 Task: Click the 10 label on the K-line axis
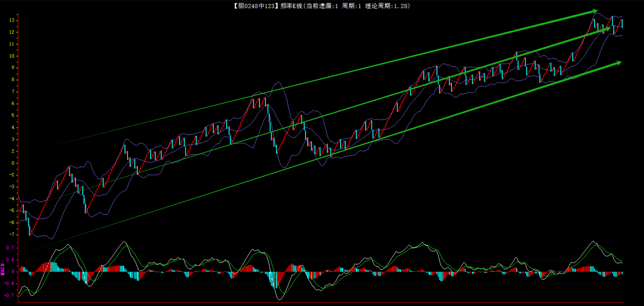click(12, 56)
